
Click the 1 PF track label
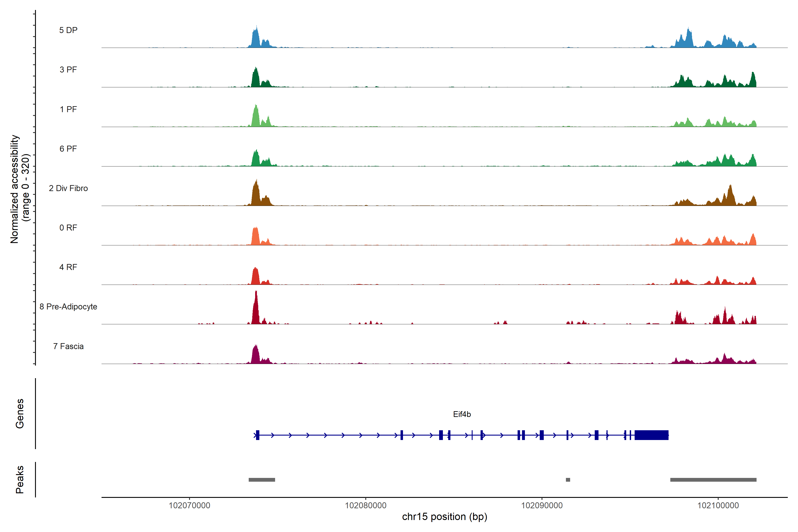pos(68,109)
